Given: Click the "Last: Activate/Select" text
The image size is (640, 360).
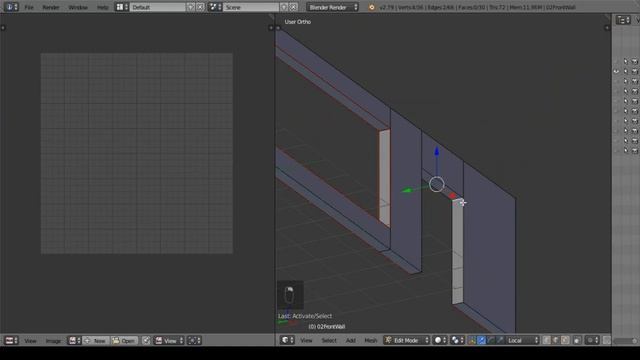Looking at the screenshot, I should click(305, 316).
